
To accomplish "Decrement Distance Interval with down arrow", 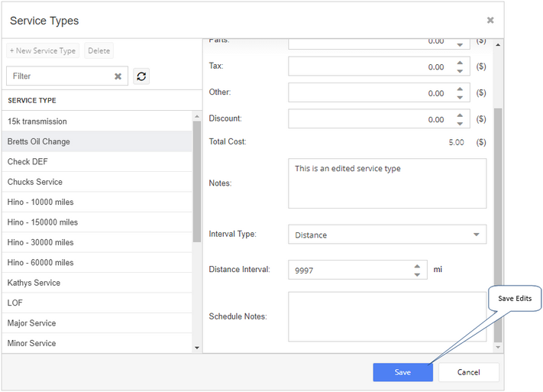I will [417, 274].
